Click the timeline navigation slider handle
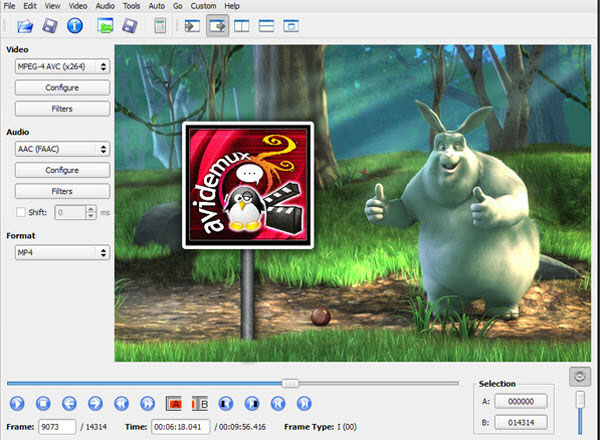Image resolution: width=600 pixels, height=440 pixels. (x=290, y=383)
